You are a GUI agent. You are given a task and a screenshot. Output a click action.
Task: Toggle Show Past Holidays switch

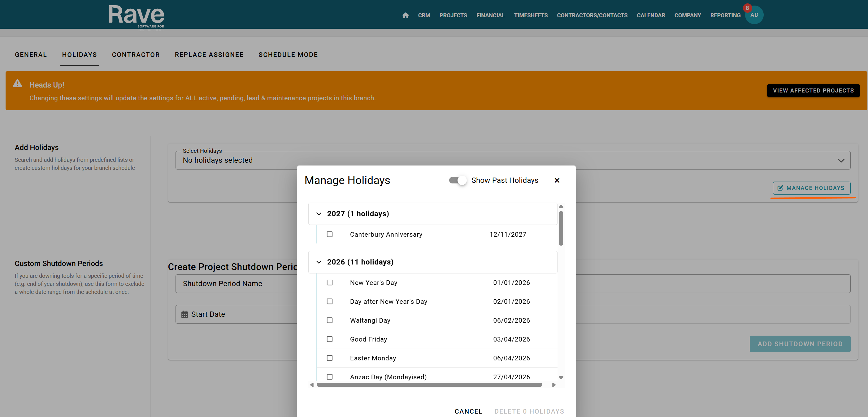click(458, 180)
